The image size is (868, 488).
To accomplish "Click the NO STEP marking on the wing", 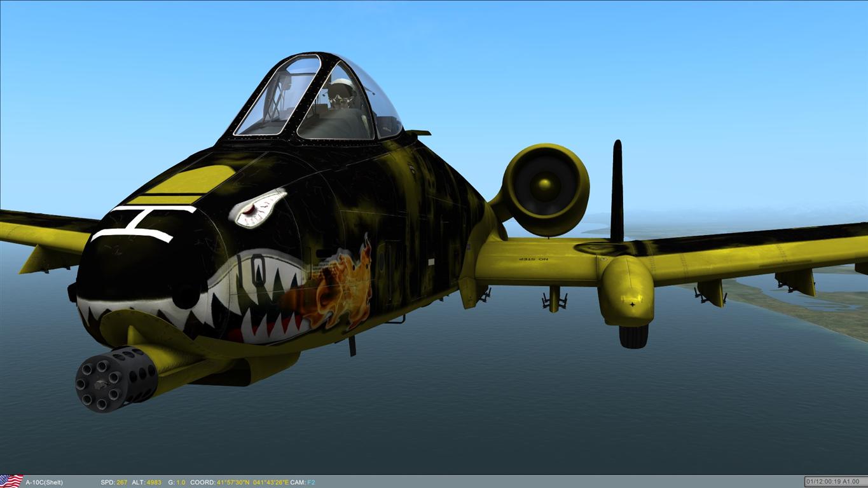I will [x=533, y=259].
